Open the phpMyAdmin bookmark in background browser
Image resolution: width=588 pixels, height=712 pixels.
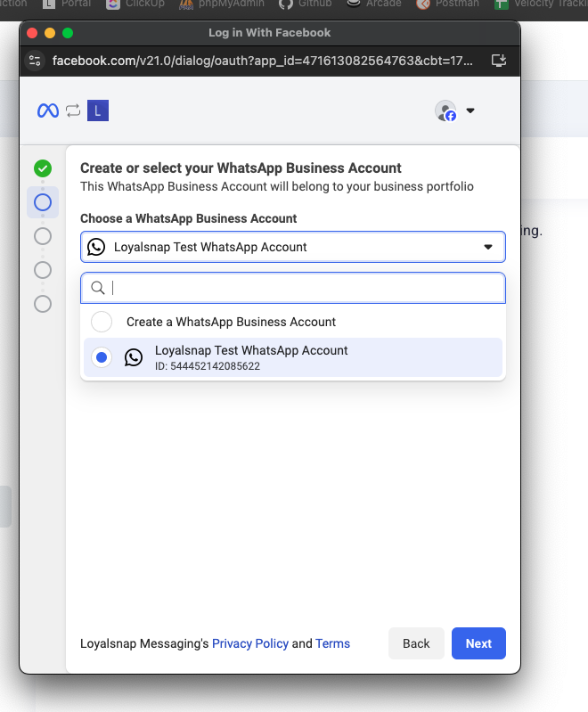coord(222,4)
